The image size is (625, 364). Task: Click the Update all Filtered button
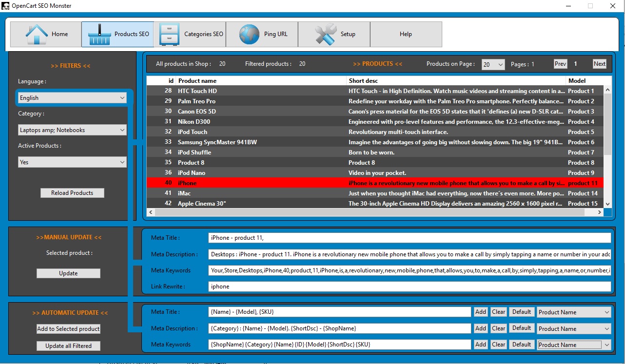point(68,346)
